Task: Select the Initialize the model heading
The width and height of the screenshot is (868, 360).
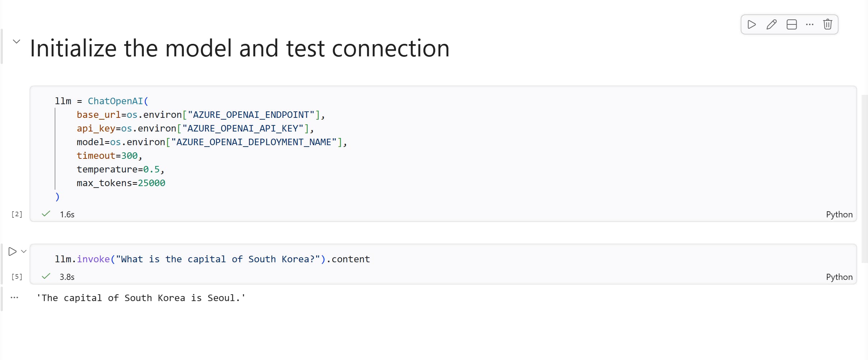Action: click(239, 48)
